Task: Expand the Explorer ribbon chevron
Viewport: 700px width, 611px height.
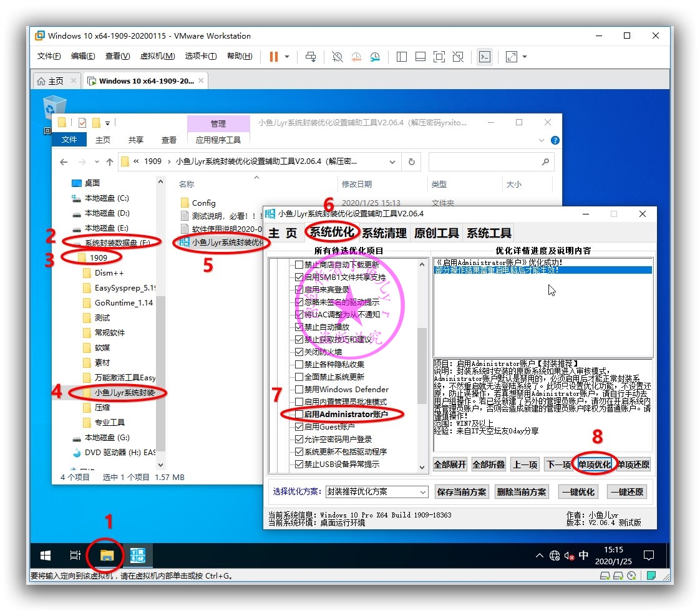Action: point(541,140)
